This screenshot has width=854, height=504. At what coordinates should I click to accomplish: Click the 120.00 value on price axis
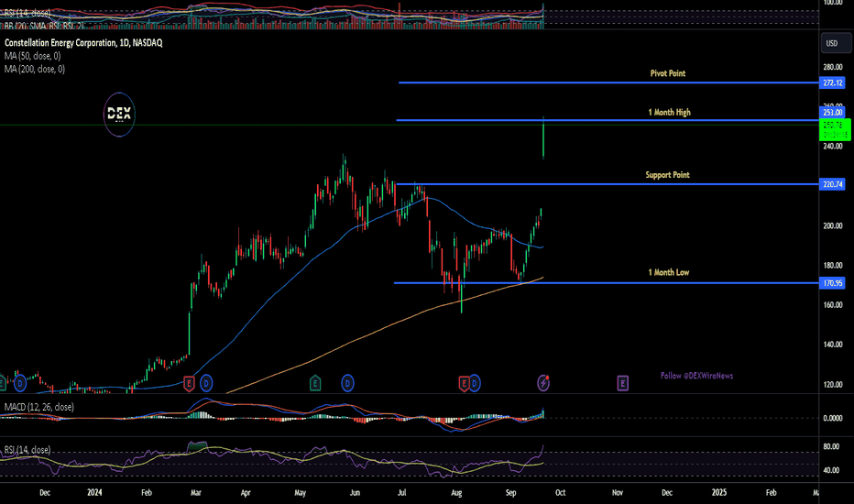833,384
